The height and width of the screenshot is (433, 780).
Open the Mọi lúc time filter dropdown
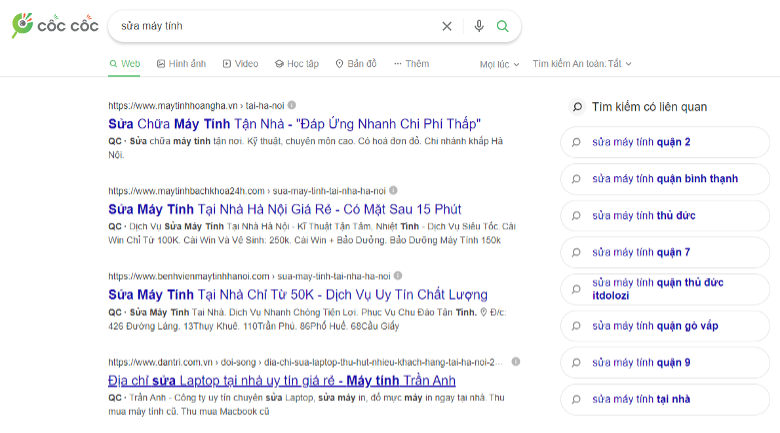click(x=499, y=64)
